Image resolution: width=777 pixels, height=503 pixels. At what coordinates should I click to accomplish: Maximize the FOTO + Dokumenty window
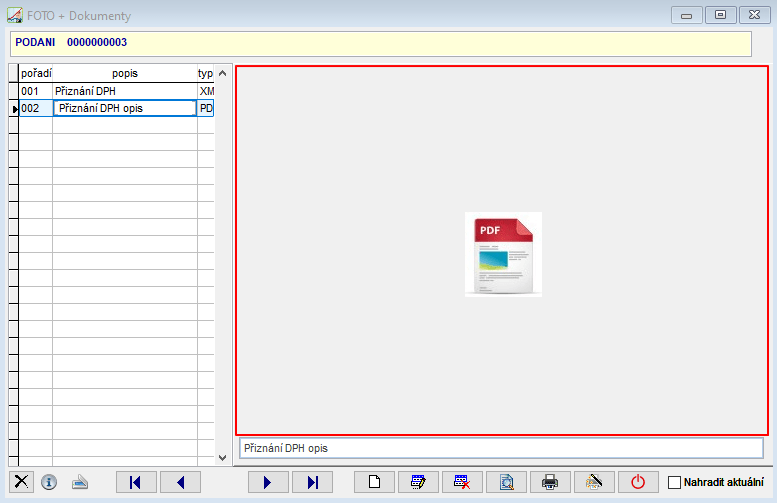(721, 15)
